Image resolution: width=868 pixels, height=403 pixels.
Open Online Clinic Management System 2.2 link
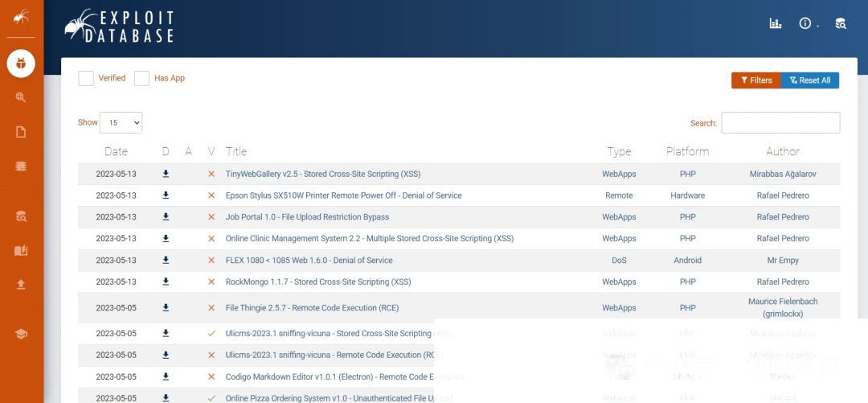(370, 239)
